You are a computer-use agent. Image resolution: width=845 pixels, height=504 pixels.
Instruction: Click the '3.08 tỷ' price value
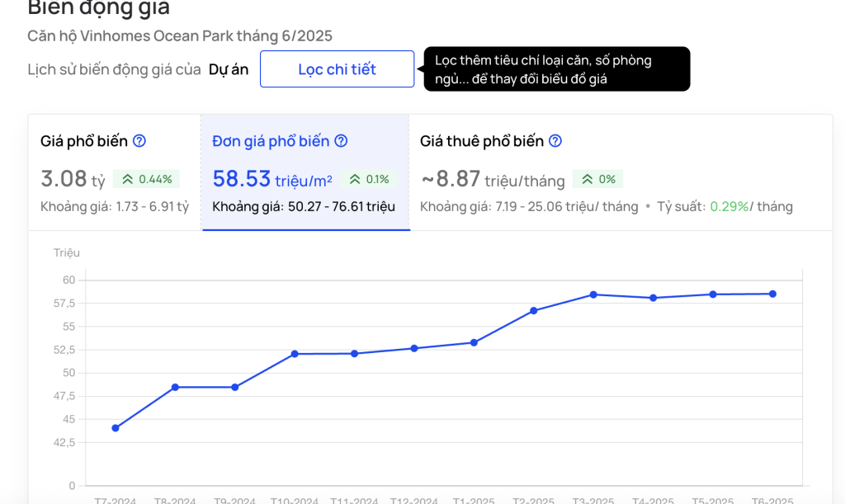(73, 179)
